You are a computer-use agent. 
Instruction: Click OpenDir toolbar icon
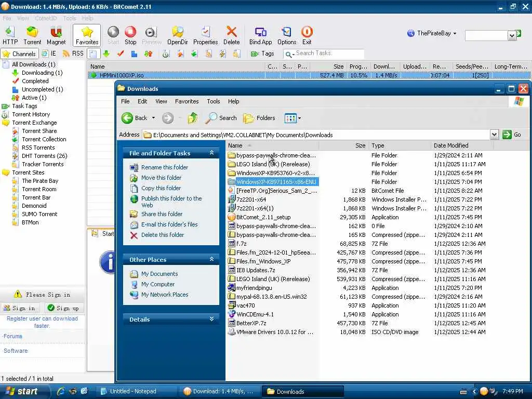tap(178, 35)
